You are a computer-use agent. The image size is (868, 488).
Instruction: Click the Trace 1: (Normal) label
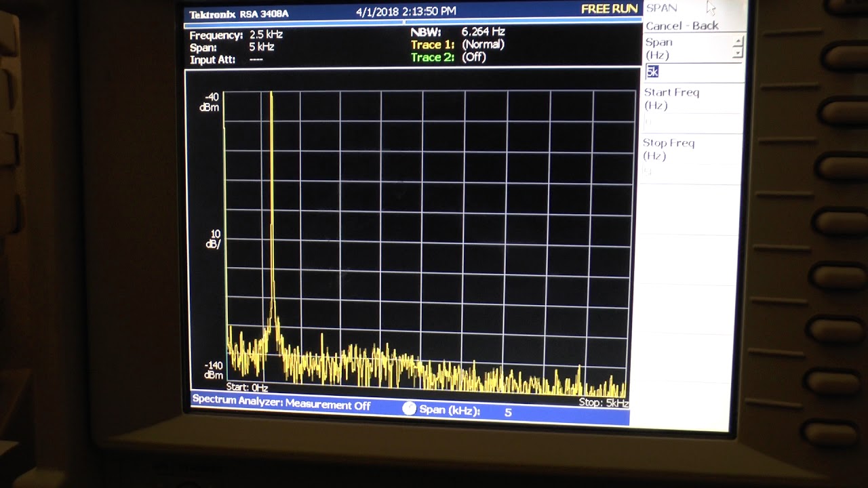(x=457, y=45)
